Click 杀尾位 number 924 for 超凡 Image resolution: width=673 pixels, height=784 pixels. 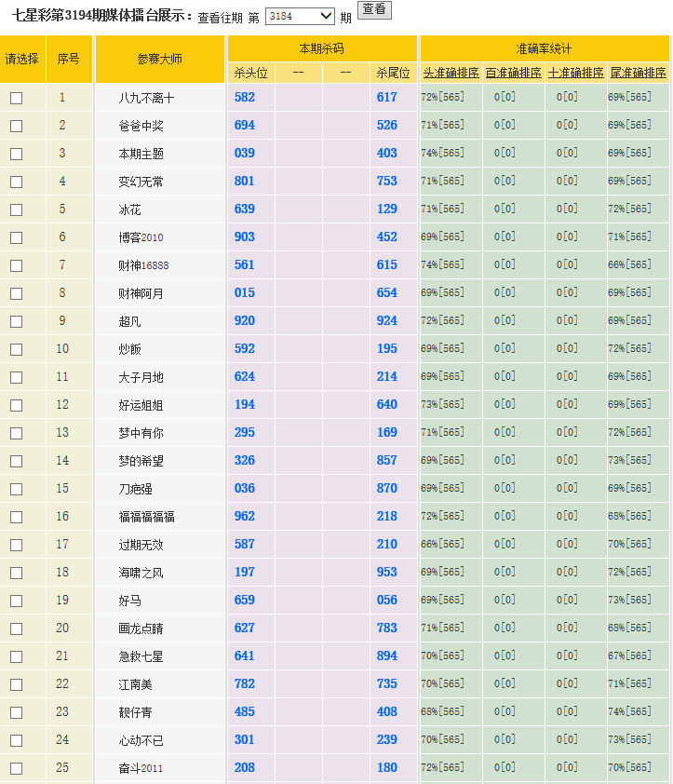pos(387,321)
